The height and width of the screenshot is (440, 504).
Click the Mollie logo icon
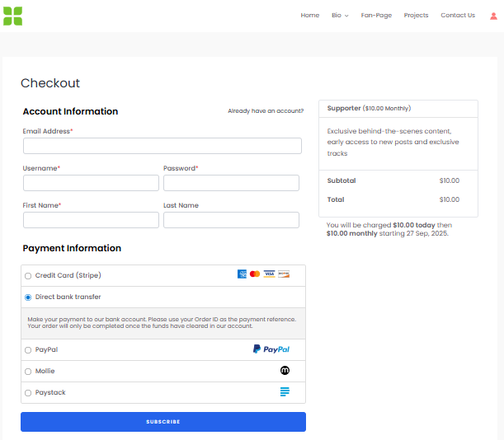click(285, 370)
